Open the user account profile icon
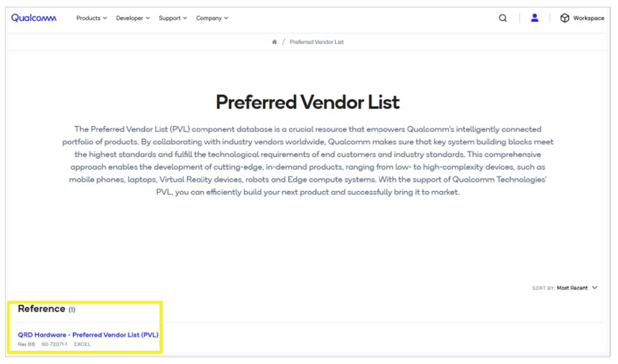This screenshot has width=618, height=364. 534,18
